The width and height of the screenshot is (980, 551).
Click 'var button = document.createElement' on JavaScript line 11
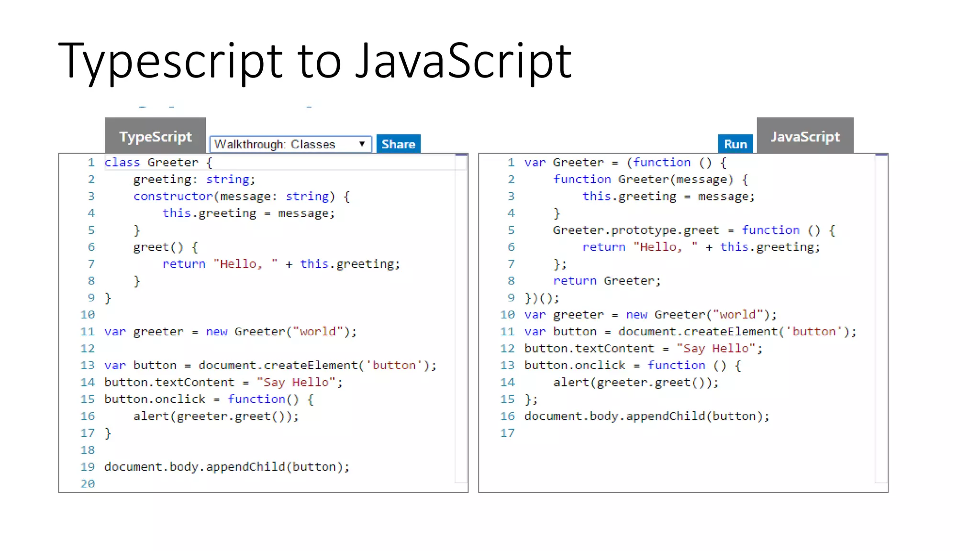[690, 331]
